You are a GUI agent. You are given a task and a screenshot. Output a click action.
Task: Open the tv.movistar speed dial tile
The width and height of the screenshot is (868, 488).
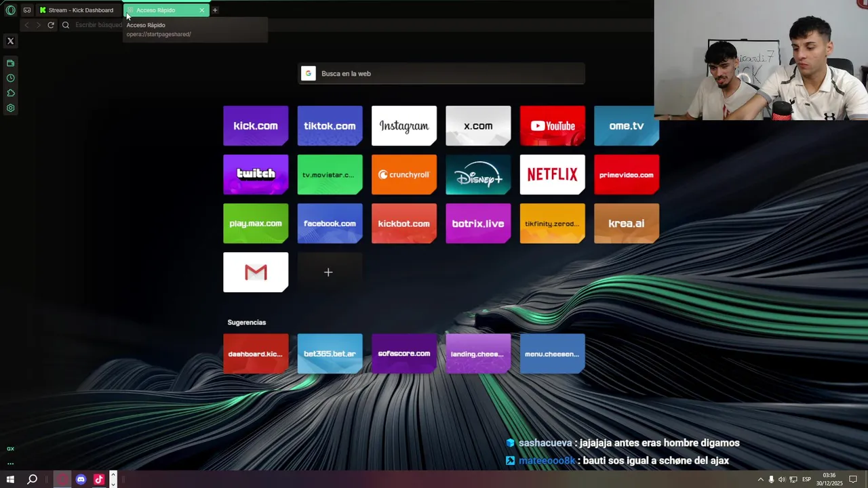tap(330, 174)
